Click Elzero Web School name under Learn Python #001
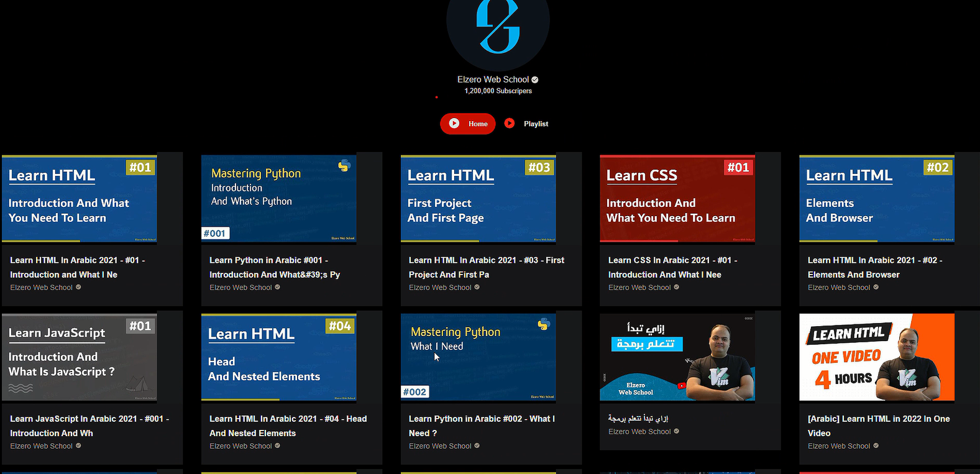This screenshot has height=474, width=980. (x=240, y=288)
